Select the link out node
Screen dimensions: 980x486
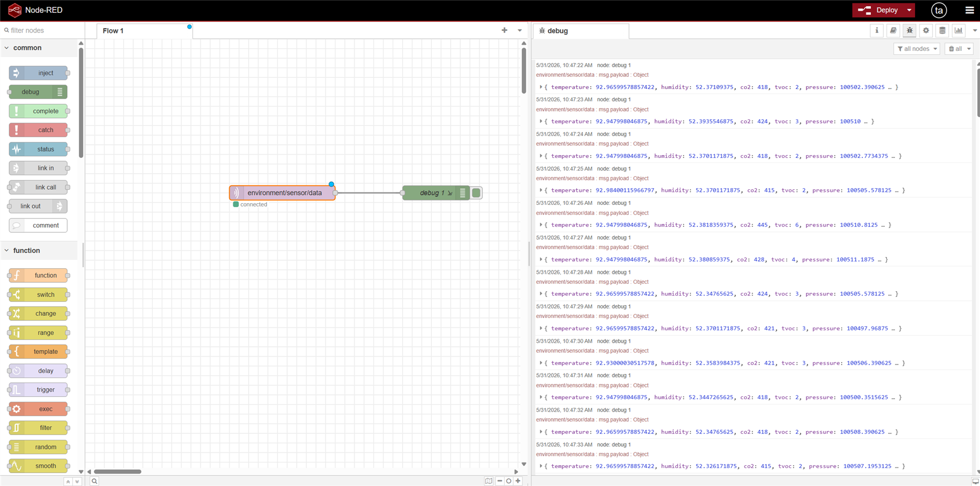point(39,206)
